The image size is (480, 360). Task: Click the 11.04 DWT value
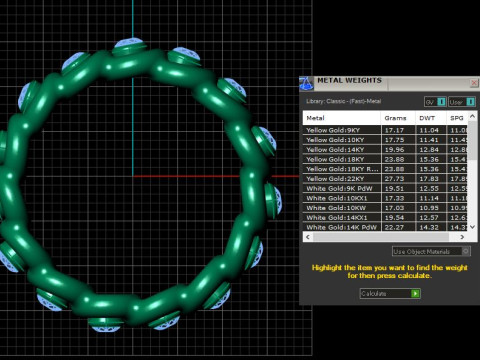(429, 130)
